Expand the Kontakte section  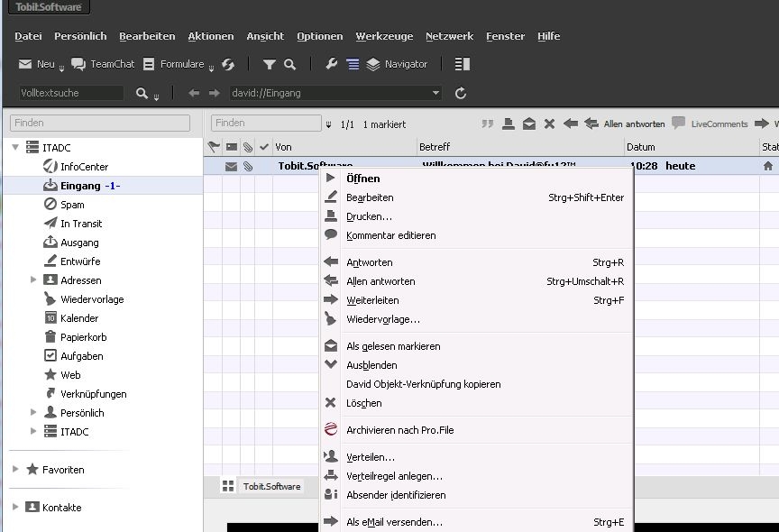click(x=15, y=507)
